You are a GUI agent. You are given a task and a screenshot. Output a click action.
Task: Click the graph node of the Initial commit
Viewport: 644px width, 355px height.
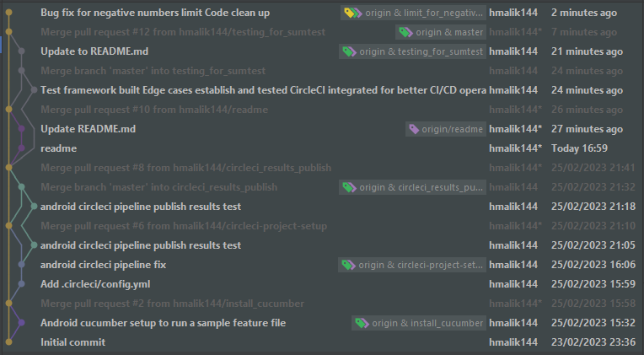(x=8, y=342)
